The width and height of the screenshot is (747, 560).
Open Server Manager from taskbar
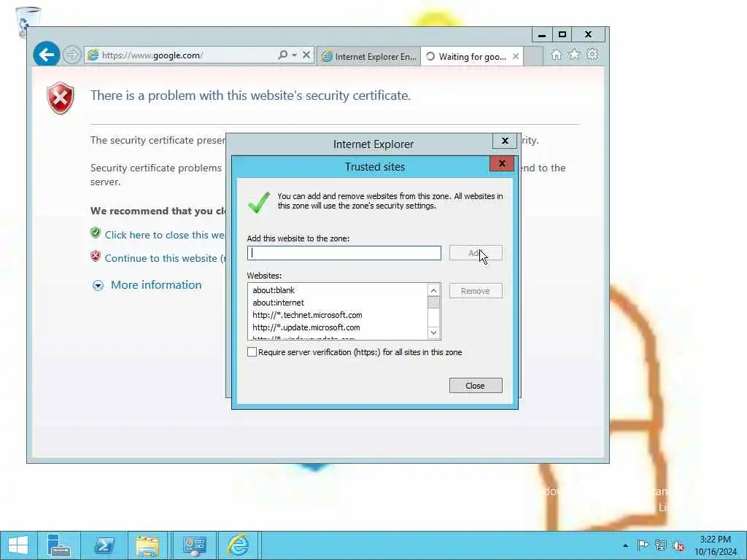pyautogui.click(x=58, y=545)
